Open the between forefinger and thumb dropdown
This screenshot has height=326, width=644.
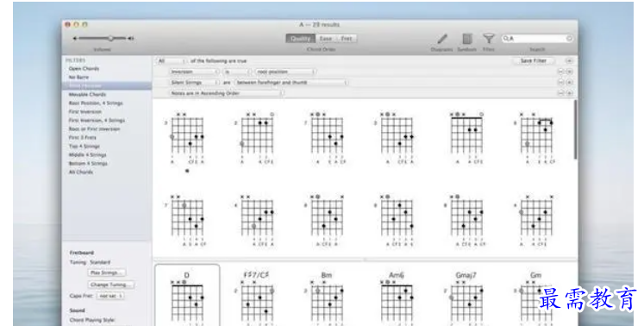coord(291,82)
